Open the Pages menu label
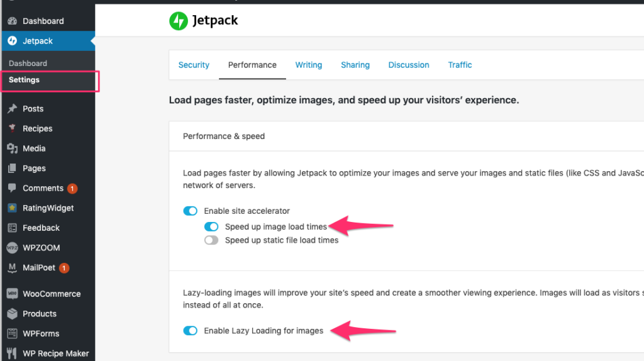Screen dimensions: 644x361 point(34,169)
